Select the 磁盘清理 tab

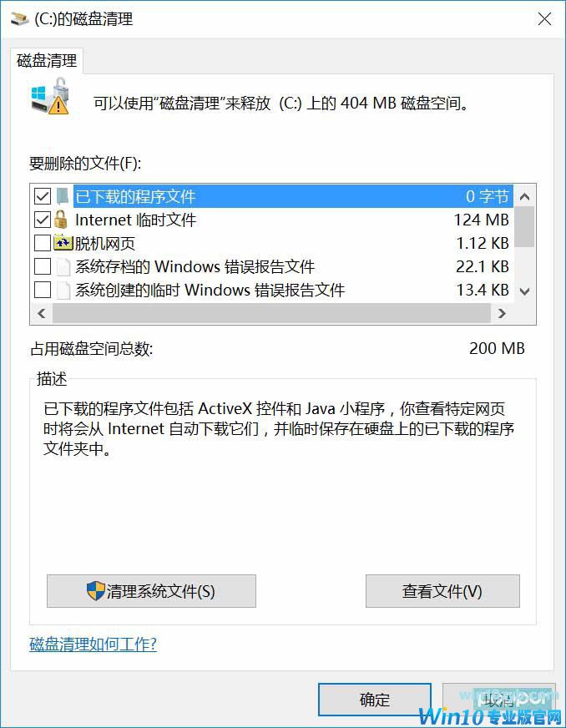click(x=47, y=60)
